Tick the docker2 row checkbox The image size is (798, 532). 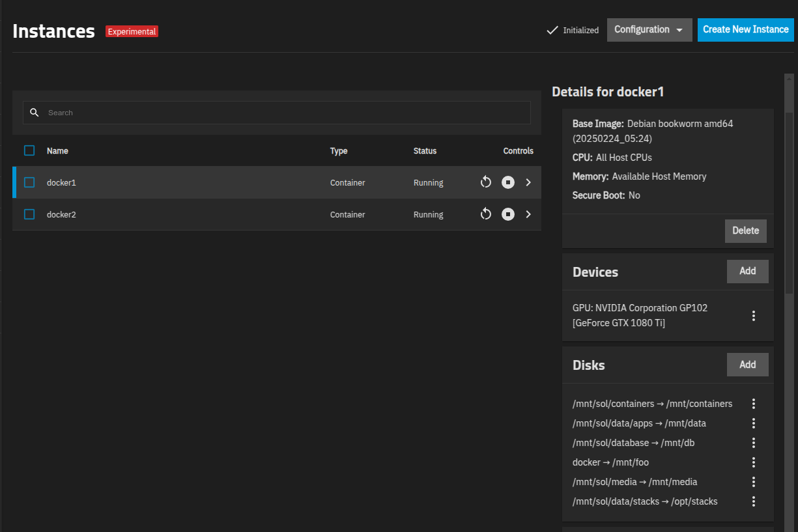29,214
